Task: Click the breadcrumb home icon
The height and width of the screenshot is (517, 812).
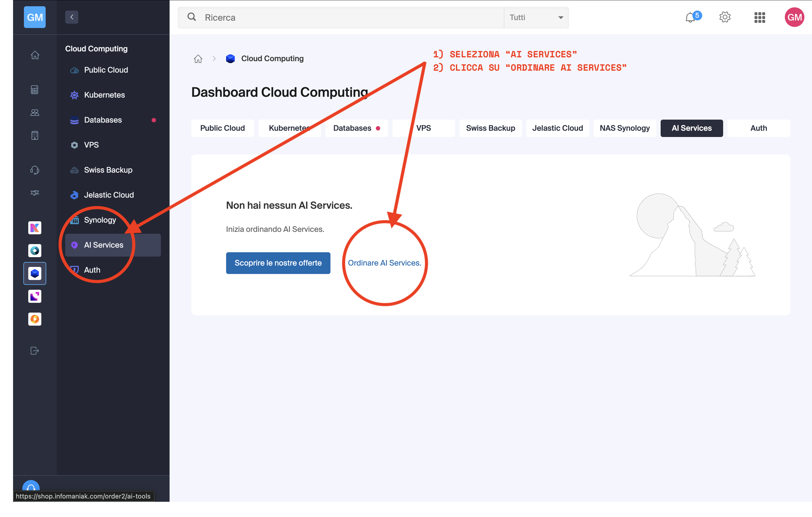Action: (198, 59)
